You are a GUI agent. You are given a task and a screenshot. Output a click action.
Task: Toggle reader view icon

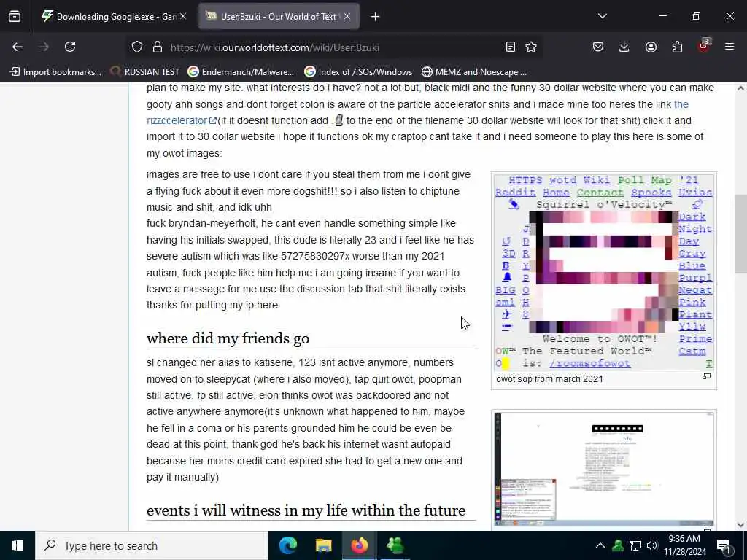pyautogui.click(x=510, y=47)
